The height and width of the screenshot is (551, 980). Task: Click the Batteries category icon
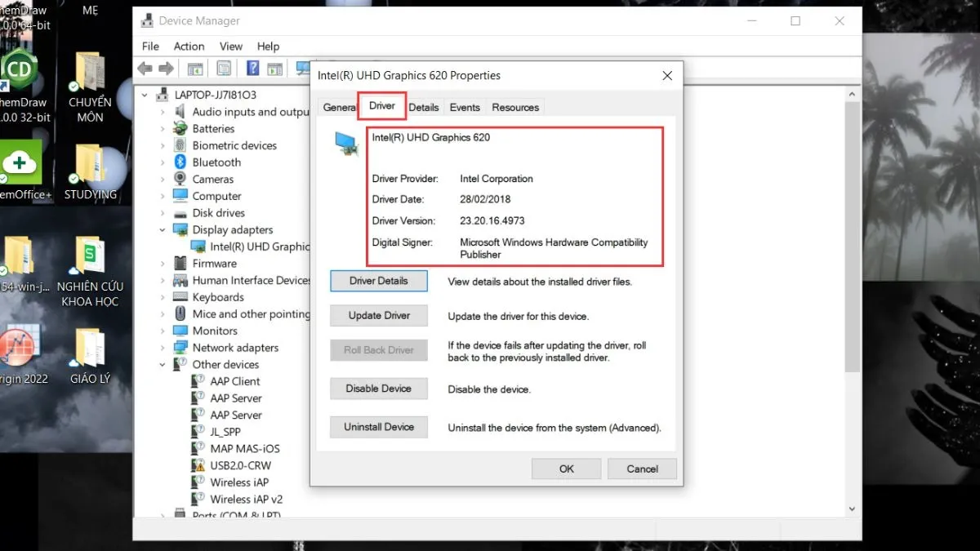point(180,129)
